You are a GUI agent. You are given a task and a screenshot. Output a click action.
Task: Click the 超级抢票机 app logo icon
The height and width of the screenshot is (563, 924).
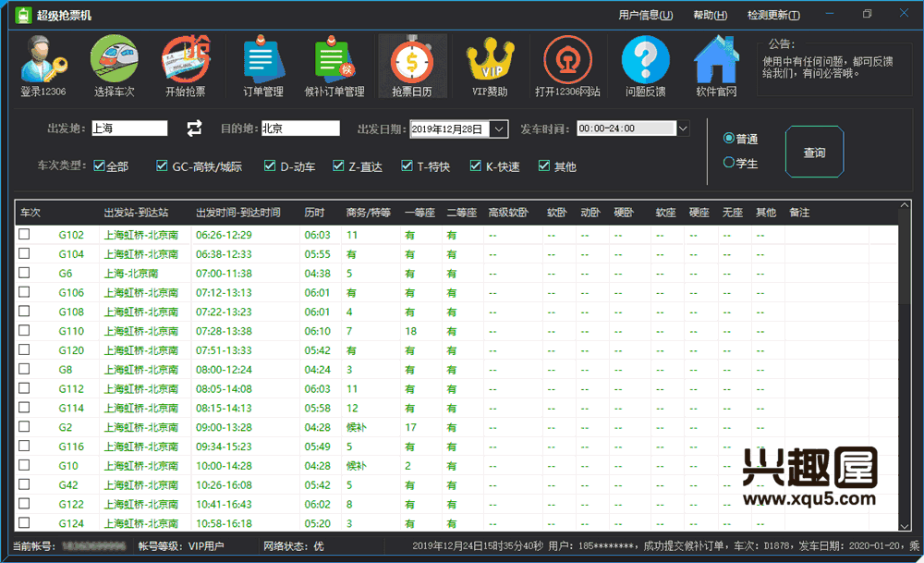(24, 16)
